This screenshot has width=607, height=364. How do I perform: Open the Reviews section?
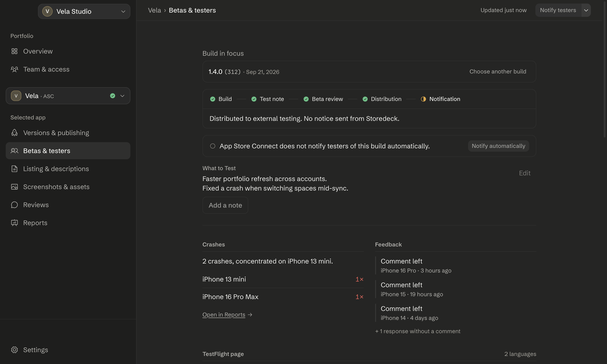tap(68, 205)
